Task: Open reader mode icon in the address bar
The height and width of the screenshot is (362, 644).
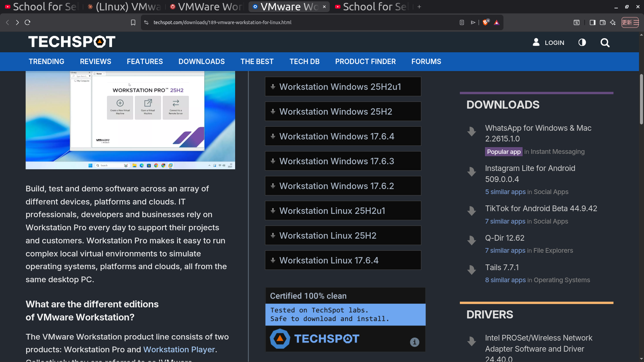Action: [462, 22]
